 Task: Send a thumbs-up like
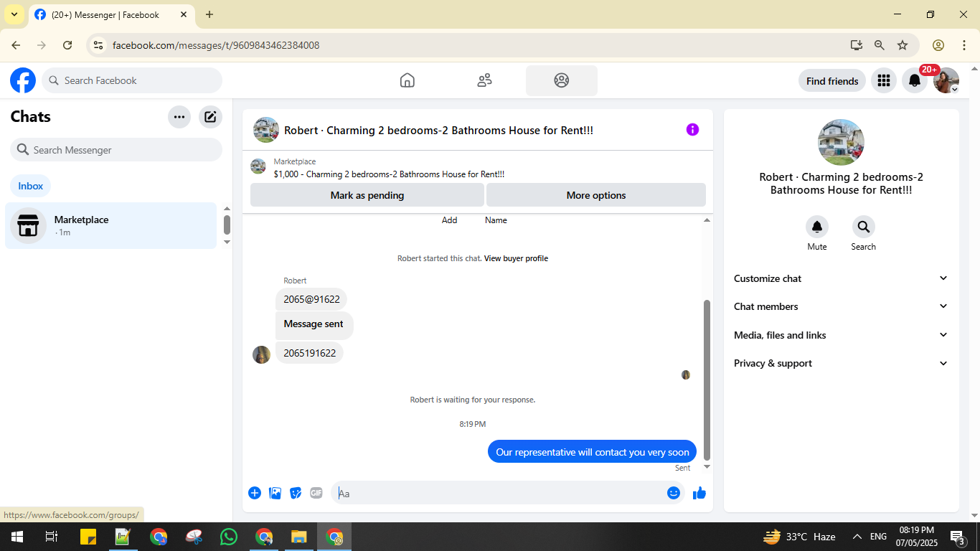pyautogui.click(x=699, y=493)
